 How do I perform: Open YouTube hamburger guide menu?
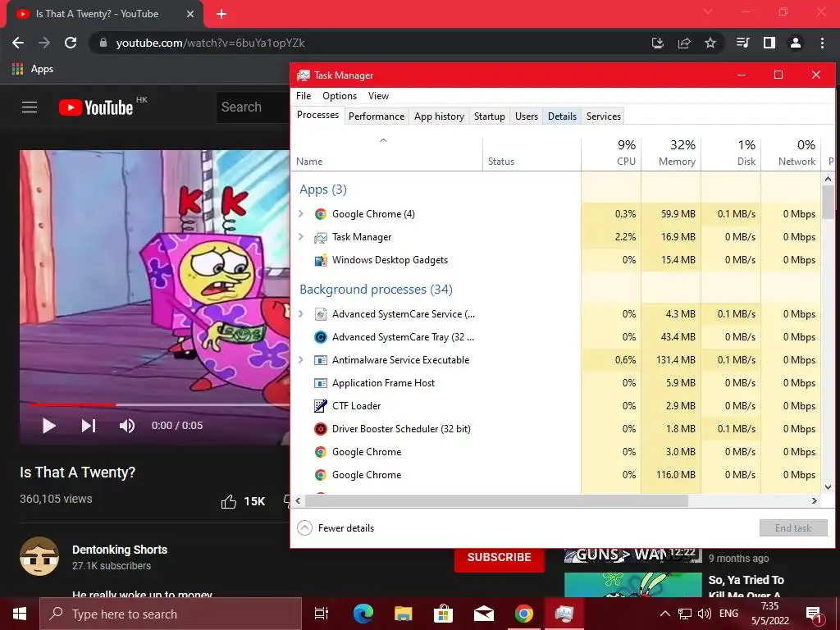[30, 107]
